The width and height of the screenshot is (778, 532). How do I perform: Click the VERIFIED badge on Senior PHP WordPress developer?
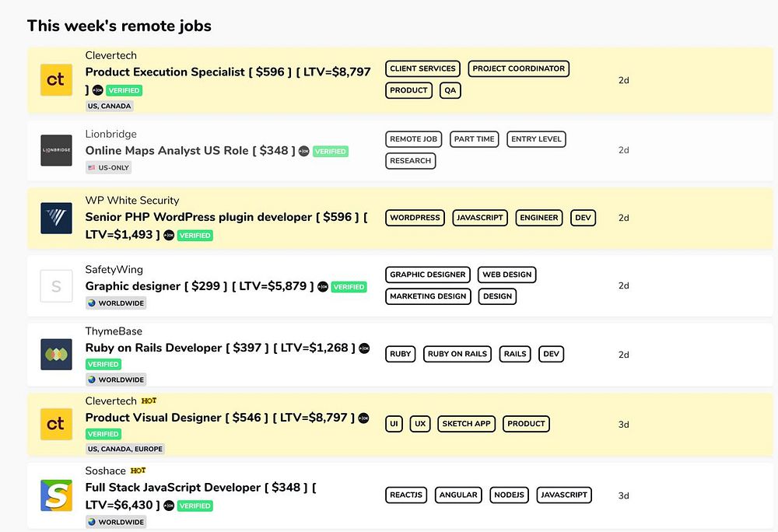pos(195,236)
